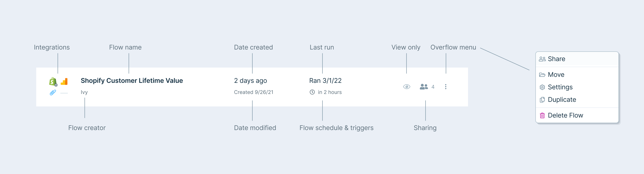Viewport: 644px width, 174px height.
Task: Click the 'Ran 3/1/22' last run text
Action: point(325,81)
